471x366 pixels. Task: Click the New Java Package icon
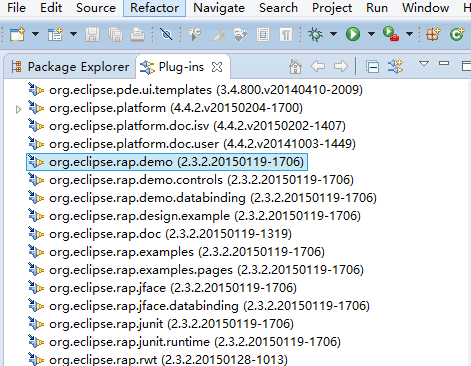[433, 34]
